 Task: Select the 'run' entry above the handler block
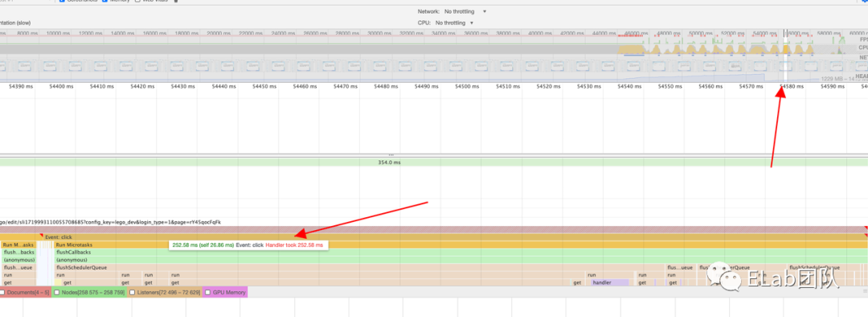pos(609,275)
